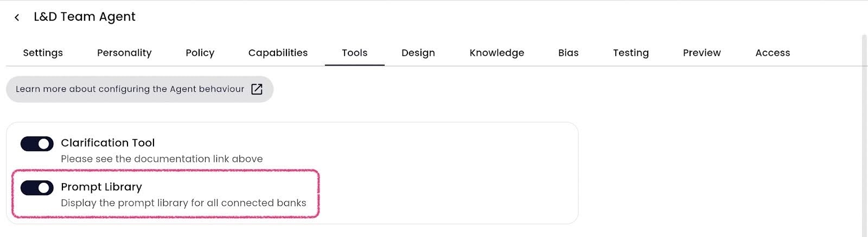Go to the Design tab

tap(418, 53)
